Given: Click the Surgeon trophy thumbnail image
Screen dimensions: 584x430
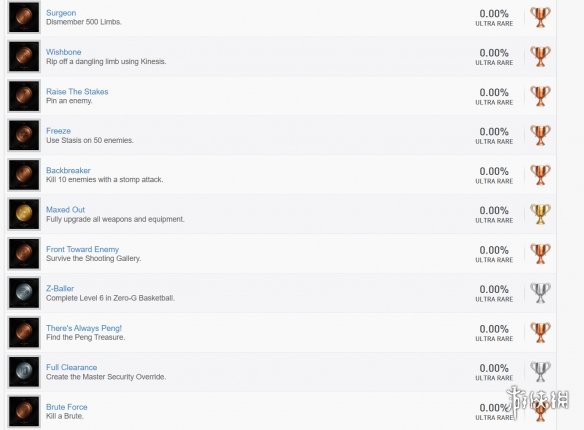Looking at the screenshot, I should [24, 17].
